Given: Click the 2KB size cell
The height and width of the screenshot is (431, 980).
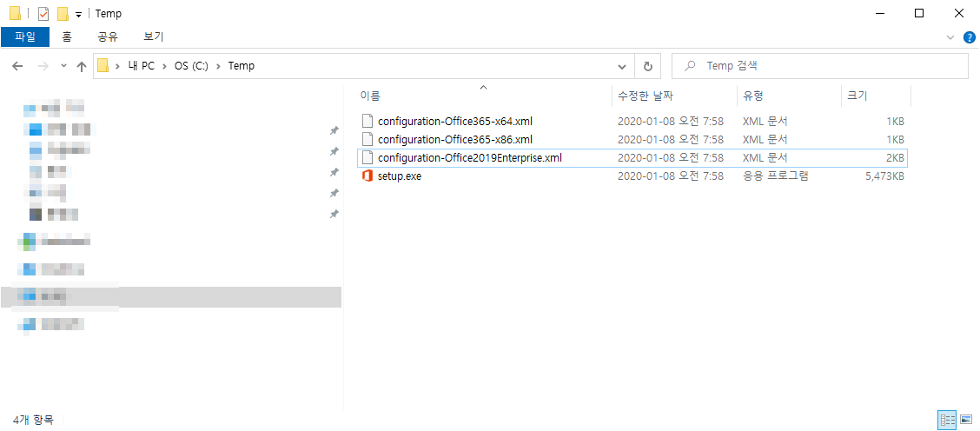Looking at the screenshot, I should (894, 157).
